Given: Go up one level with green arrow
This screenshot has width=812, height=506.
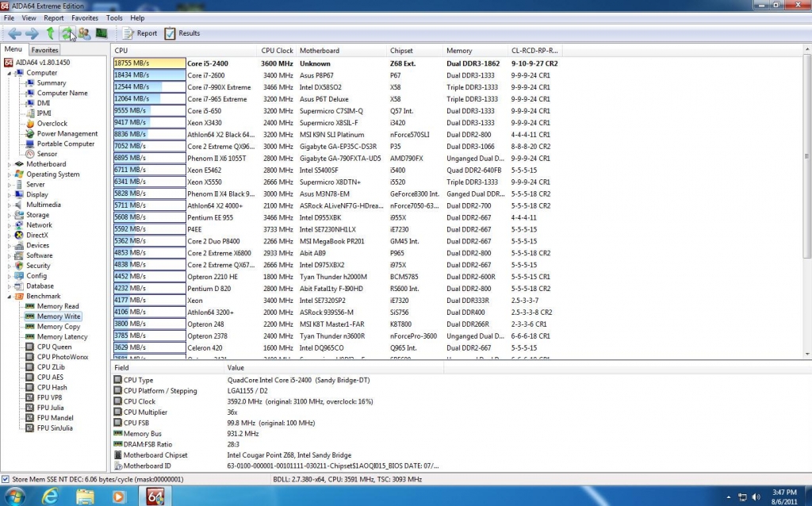Looking at the screenshot, I should tap(50, 33).
